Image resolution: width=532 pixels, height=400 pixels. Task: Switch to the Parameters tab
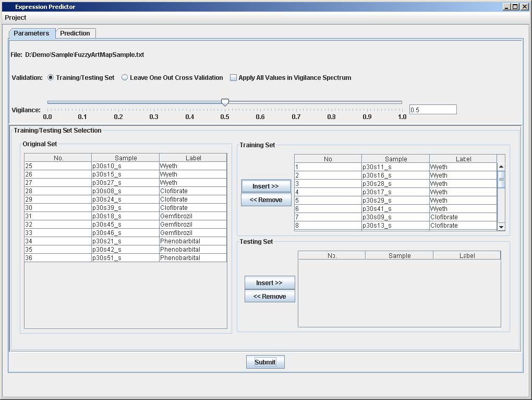pyautogui.click(x=31, y=33)
